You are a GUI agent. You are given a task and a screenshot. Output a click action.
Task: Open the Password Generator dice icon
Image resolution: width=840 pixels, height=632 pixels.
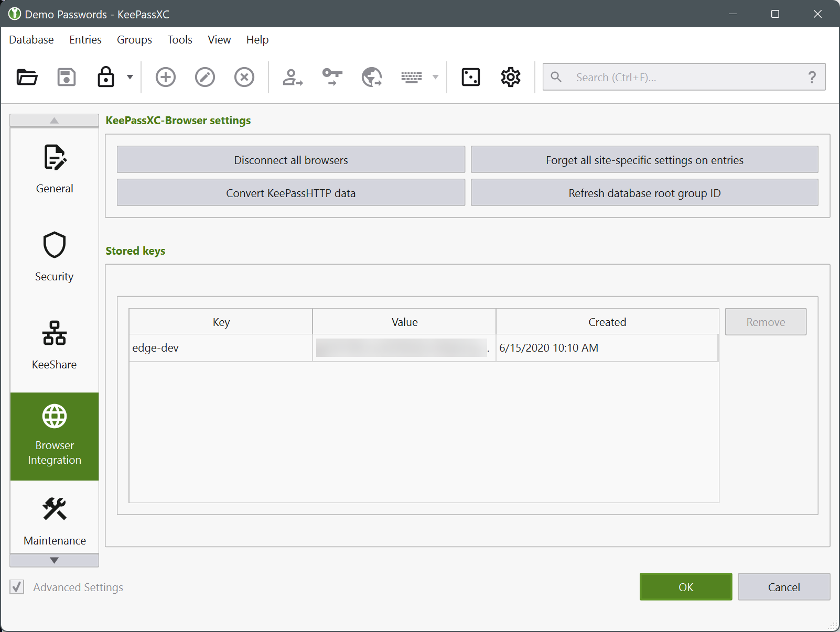[x=470, y=77]
